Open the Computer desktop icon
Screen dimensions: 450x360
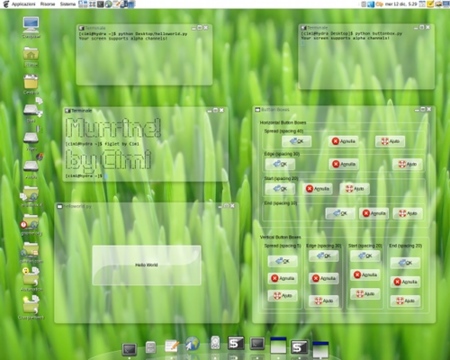[31, 26]
